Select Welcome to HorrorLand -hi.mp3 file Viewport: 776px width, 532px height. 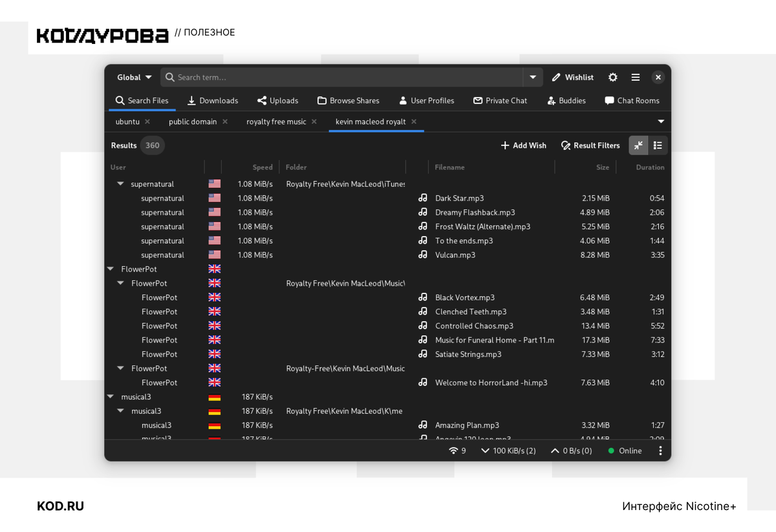(x=491, y=383)
